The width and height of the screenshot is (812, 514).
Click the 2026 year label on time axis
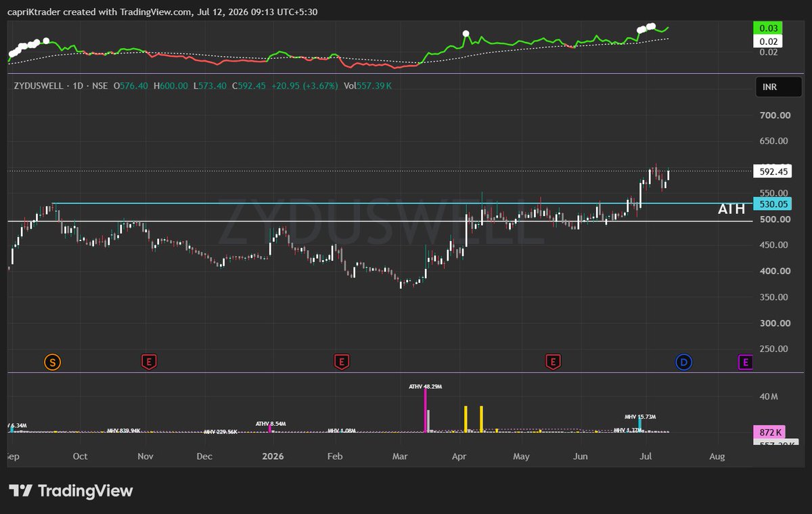(x=272, y=456)
